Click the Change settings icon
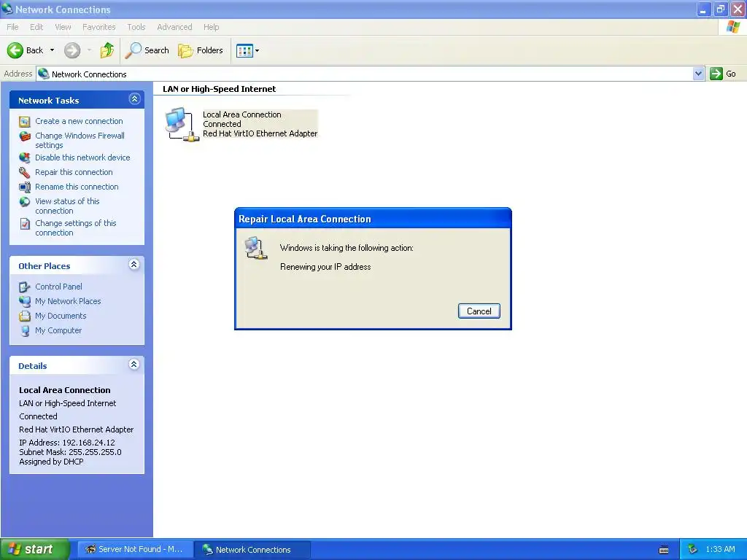Viewport: 747px width, 560px height. point(25,224)
